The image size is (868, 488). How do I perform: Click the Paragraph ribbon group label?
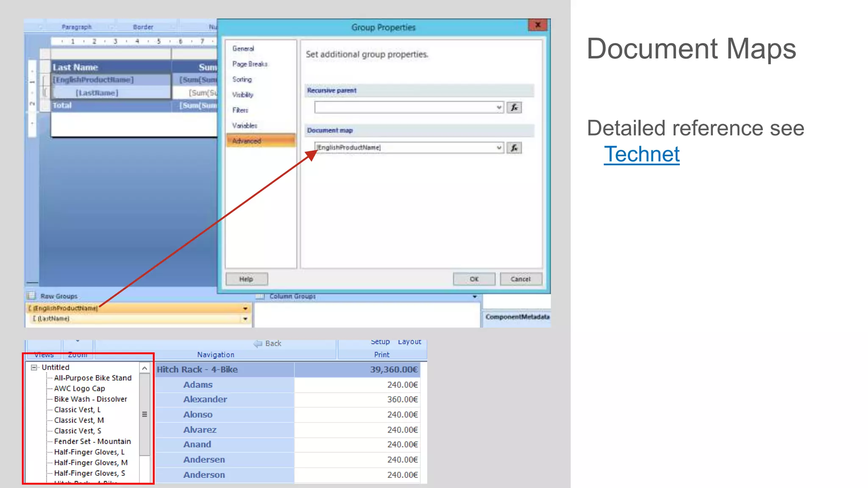77,27
